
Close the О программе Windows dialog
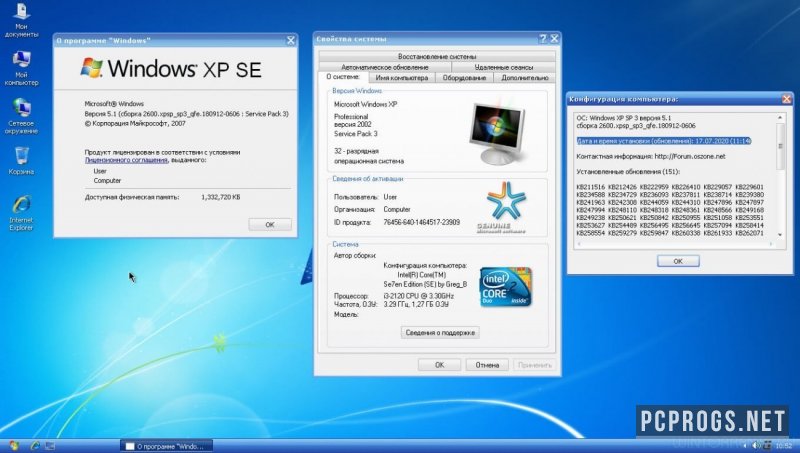(290, 40)
